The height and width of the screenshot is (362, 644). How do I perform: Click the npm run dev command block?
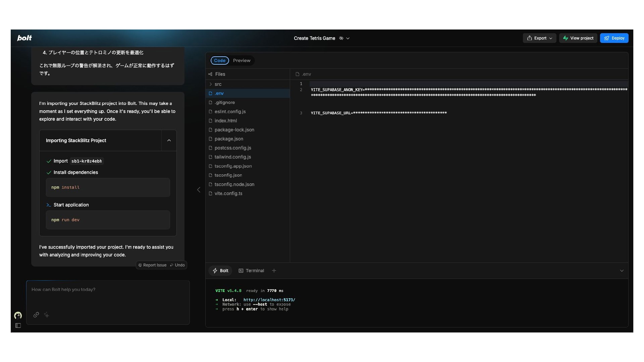(108, 220)
